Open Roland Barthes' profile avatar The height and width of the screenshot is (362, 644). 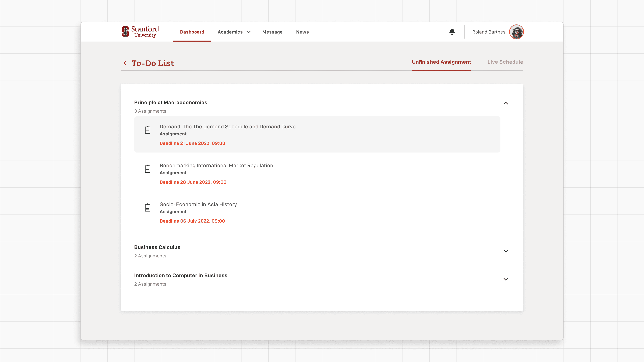[516, 32]
